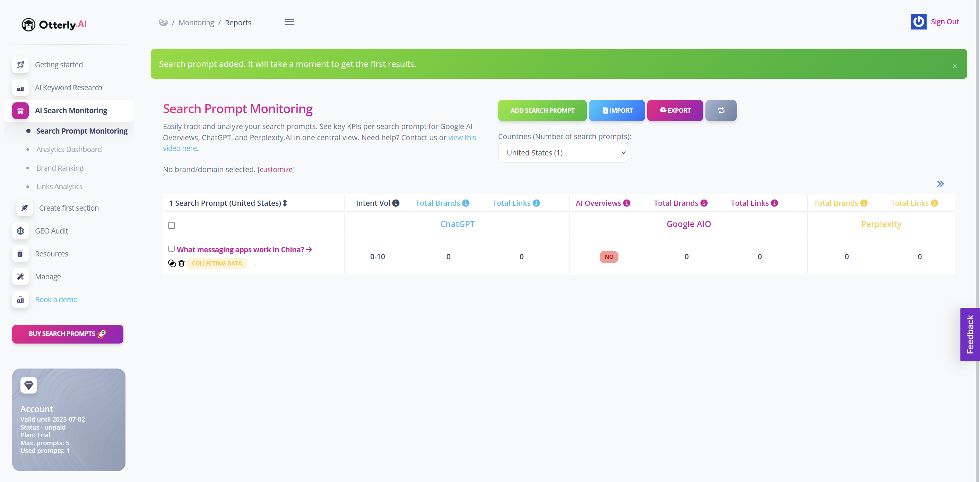Toggle the select-all prompts checkbox
This screenshot has width=980, height=482.
click(x=172, y=226)
